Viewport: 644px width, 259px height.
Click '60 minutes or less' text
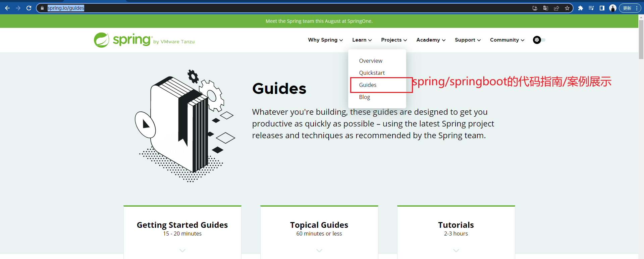[319, 234]
